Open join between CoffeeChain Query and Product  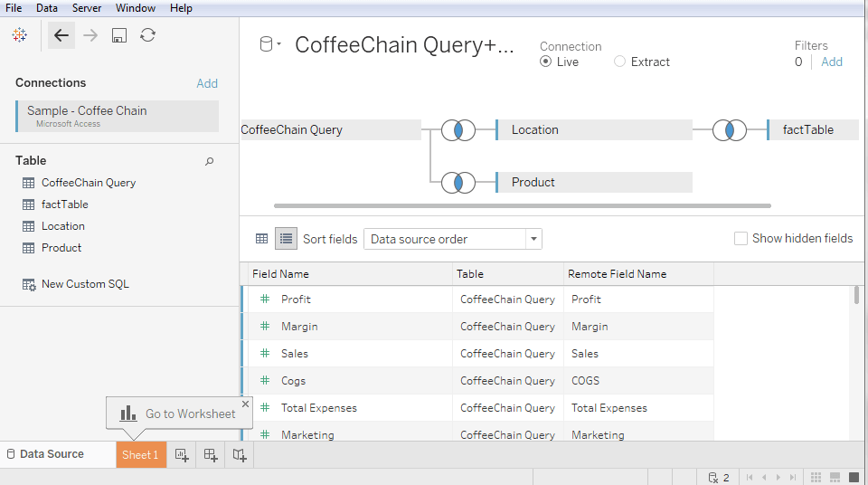point(458,183)
